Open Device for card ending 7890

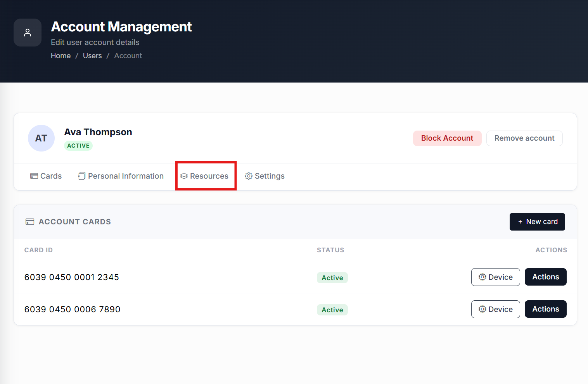(x=496, y=309)
